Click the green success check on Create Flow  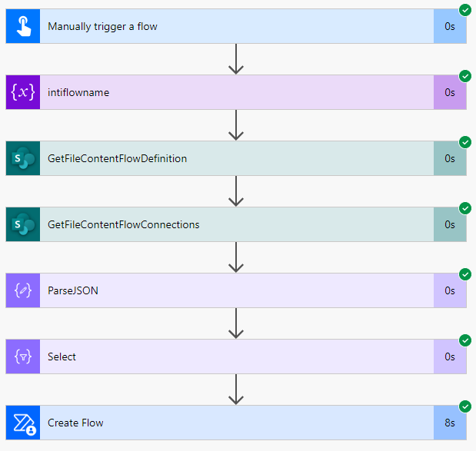(464, 406)
